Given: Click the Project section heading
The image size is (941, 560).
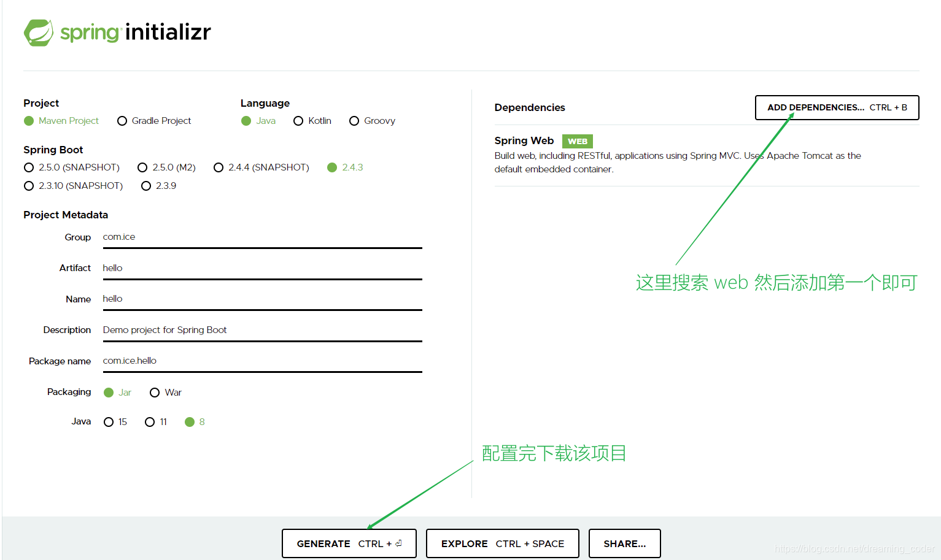Looking at the screenshot, I should (x=41, y=103).
